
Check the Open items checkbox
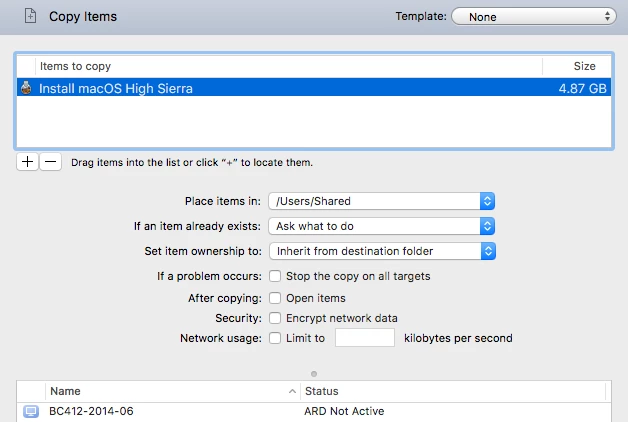click(x=275, y=298)
